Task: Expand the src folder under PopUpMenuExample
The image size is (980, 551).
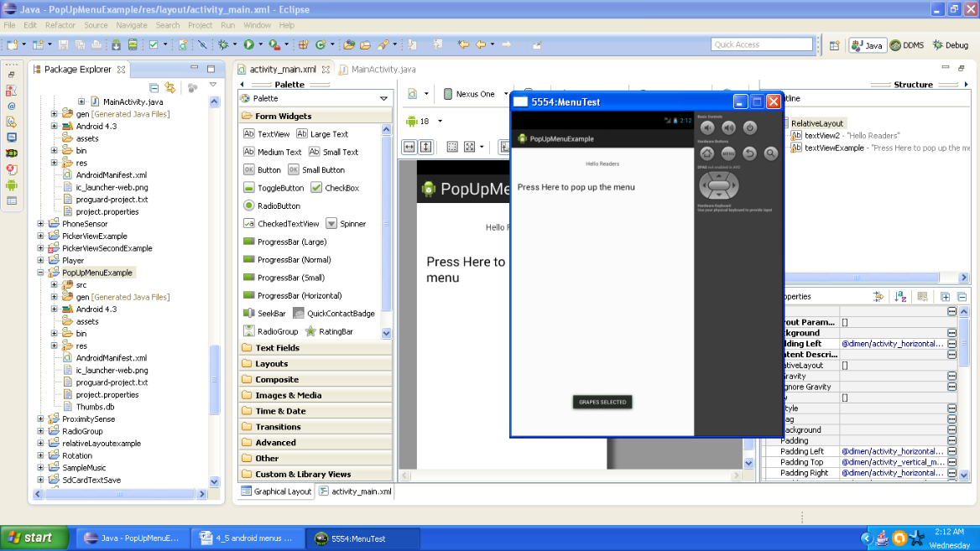Action: point(55,285)
